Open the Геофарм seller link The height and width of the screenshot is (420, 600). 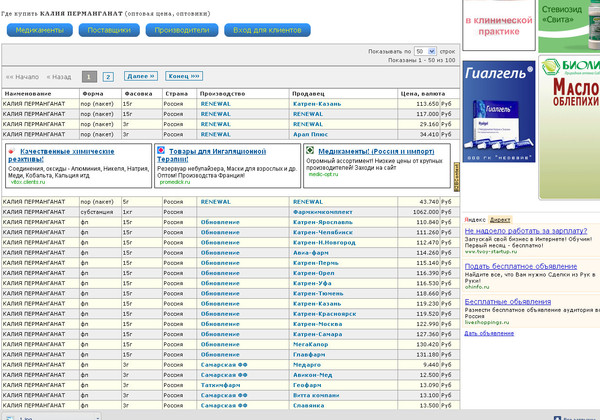coord(307,386)
